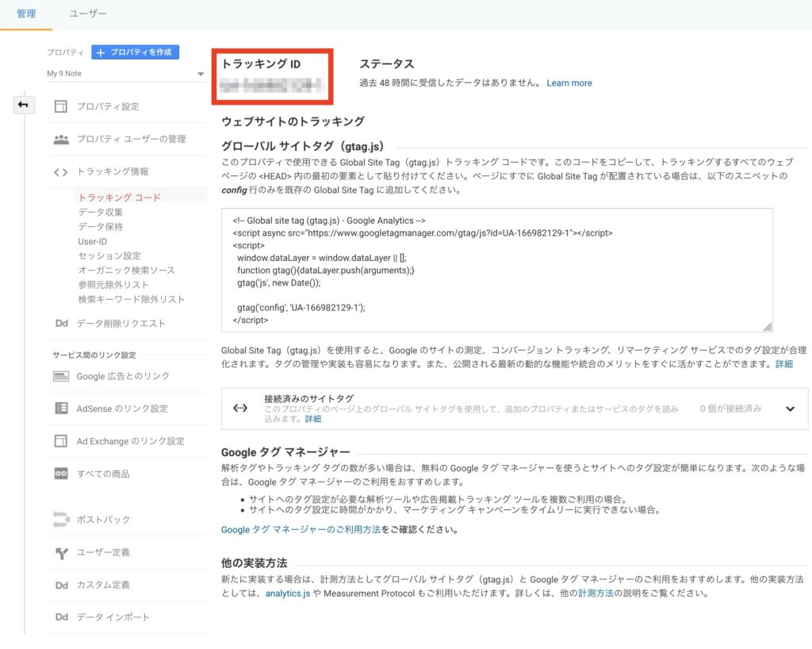The width and height of the screenshot is (812, 649).
Task: Click the Postback (ポストバック) arrows icon
Action: (60, 520)
